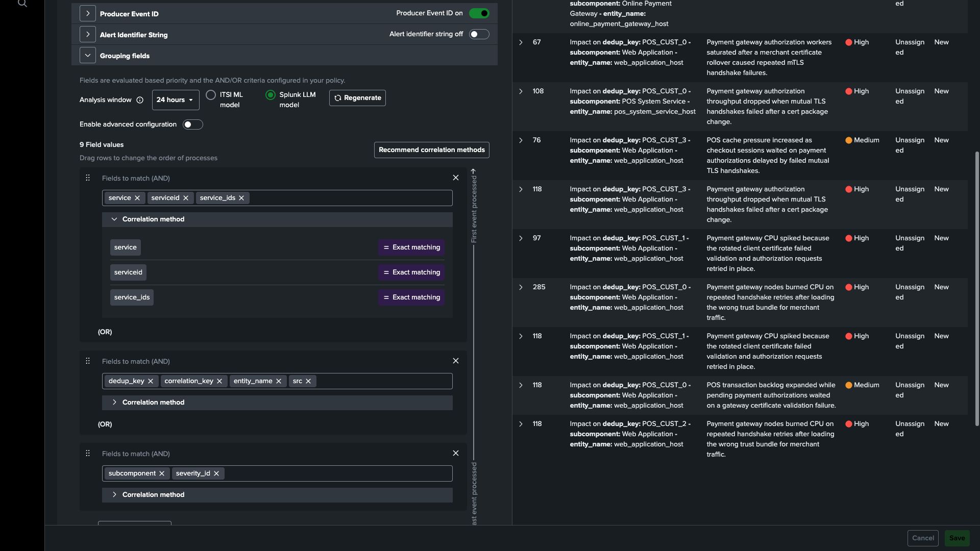The height and width of the screenshot is (551, 980).
Task: Select the ITSI ML model radio
Action: pyautogui.click(x=211, y=95)
